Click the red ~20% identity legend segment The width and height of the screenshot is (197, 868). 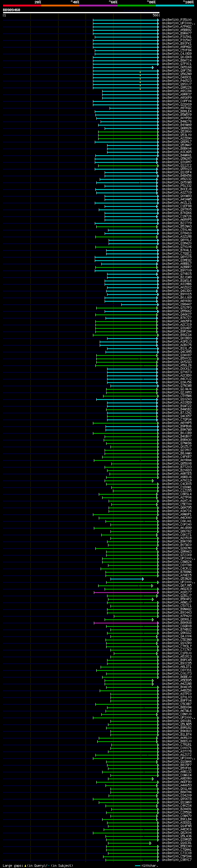[22, 6]
